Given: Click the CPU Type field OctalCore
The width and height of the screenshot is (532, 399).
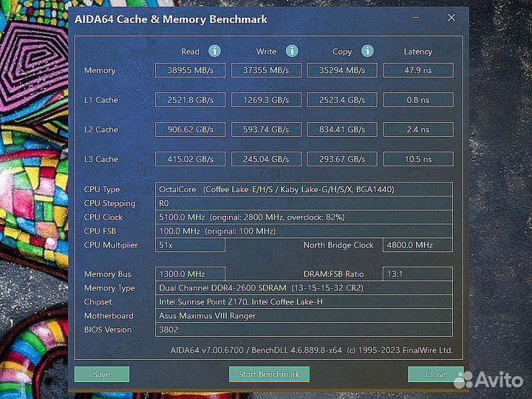Looking at the screenshot, I should pos(304,189).
